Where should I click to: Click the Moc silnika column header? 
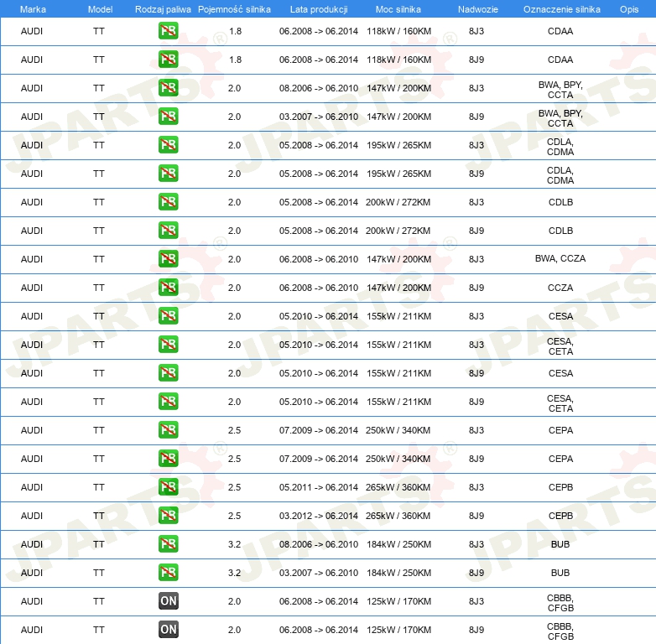tap(398, 9)
